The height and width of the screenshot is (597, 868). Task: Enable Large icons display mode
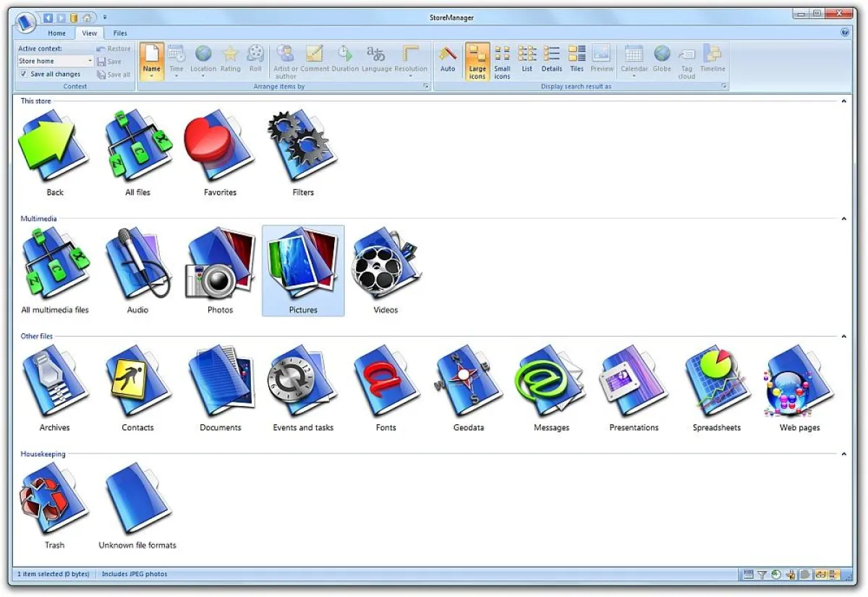[x=477, y=59]
